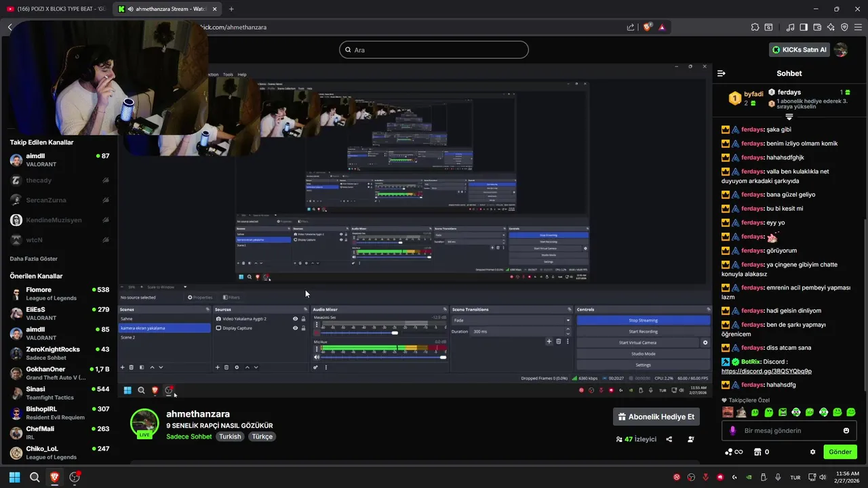Open Windows taskbar search
Image resolution: width=868 pixels, height=488 pixels.
(x=35, y=477)
